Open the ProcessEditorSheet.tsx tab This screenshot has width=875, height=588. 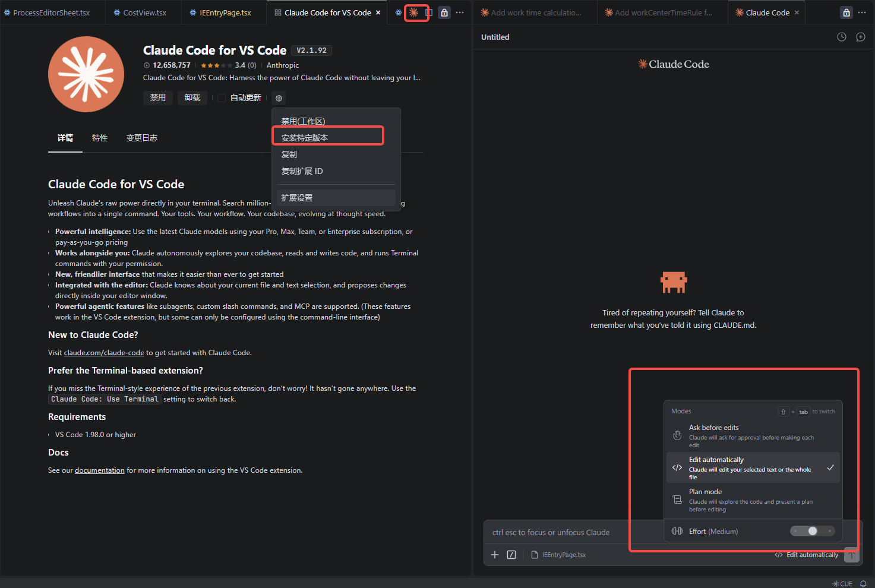(52, 12)
